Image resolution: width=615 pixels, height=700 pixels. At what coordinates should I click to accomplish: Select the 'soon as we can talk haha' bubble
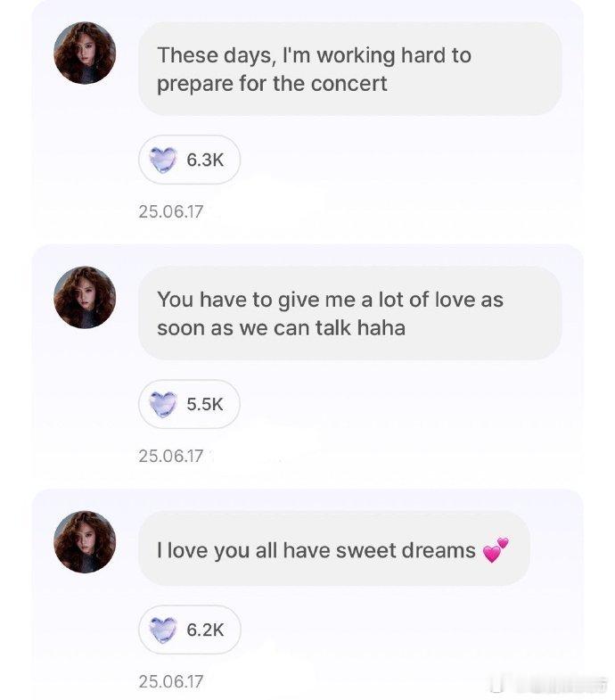click(350, 313)
